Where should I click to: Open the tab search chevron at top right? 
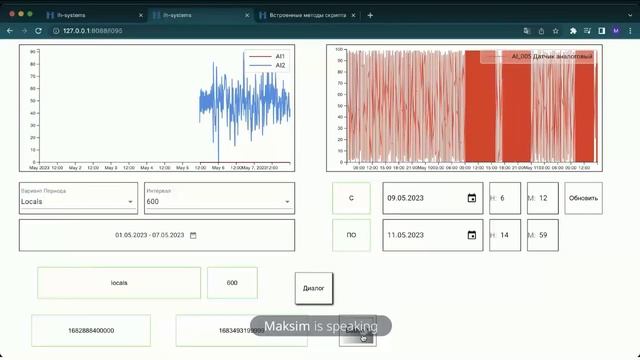[x=630, y=15]
